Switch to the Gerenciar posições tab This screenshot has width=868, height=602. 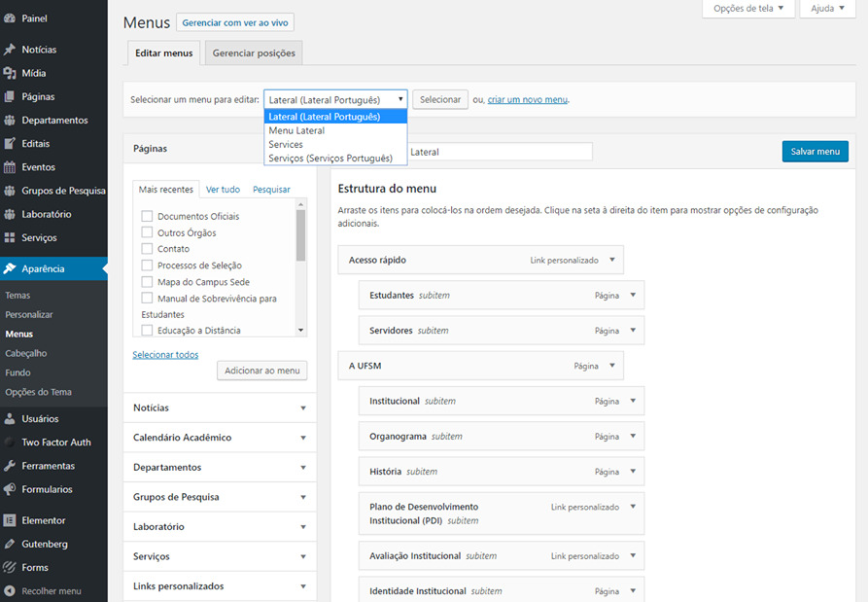point(253,53)
